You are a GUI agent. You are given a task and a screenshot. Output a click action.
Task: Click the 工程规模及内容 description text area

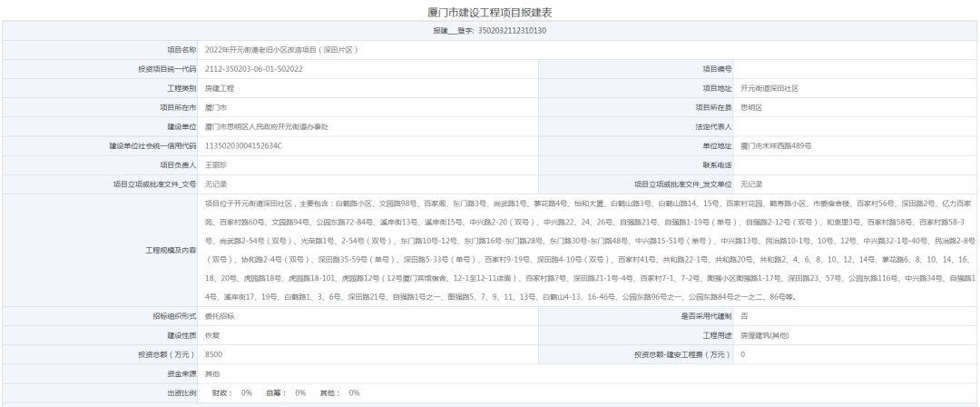[x=588, y=250]
